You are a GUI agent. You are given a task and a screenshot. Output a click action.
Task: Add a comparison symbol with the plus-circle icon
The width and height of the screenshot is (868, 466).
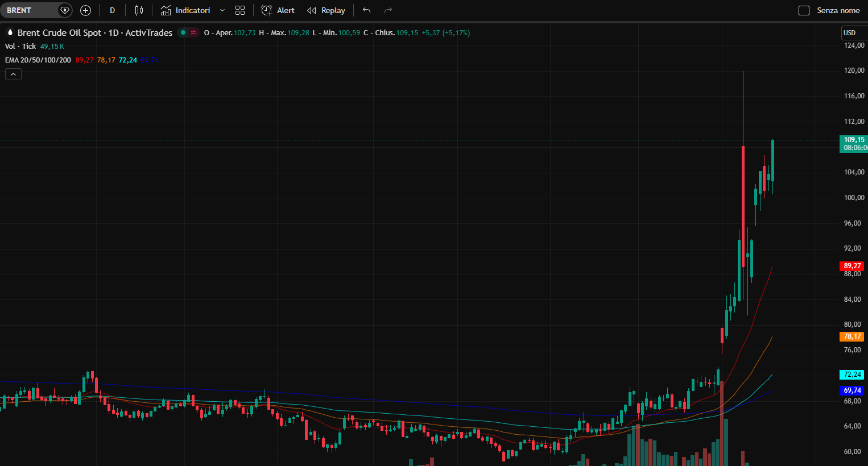(x=85, y=10)
